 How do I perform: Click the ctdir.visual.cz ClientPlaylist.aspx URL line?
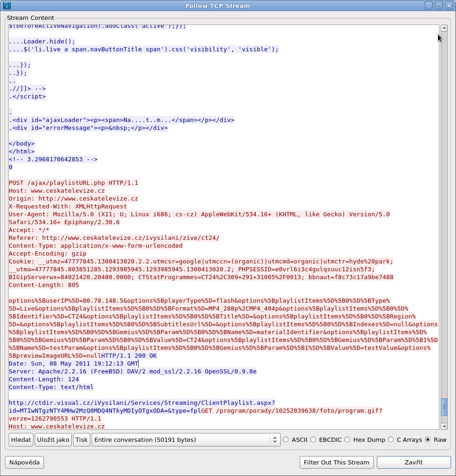click(142, 403)
